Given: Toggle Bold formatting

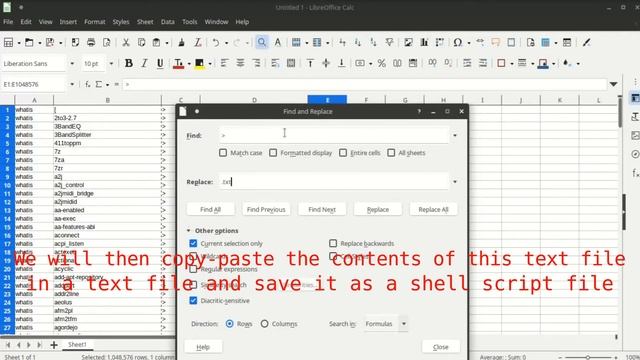Looking at the screenshot, I should point(129,63).
